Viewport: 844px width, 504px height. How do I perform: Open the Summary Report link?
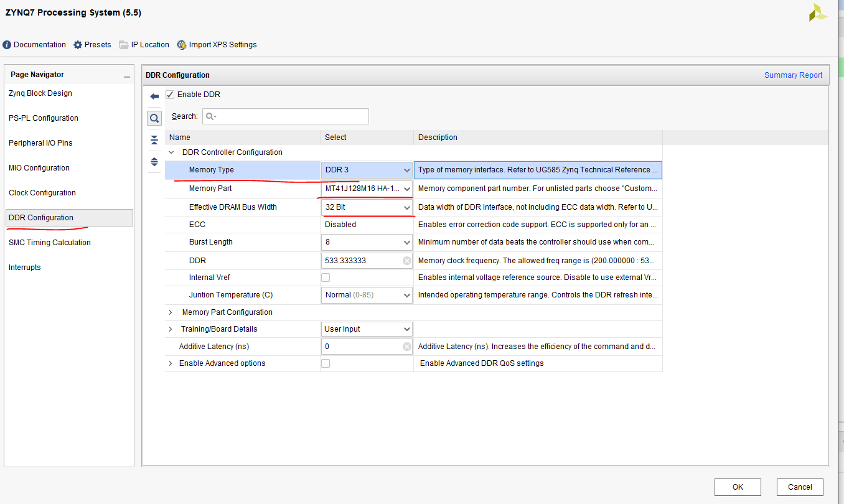794,75
